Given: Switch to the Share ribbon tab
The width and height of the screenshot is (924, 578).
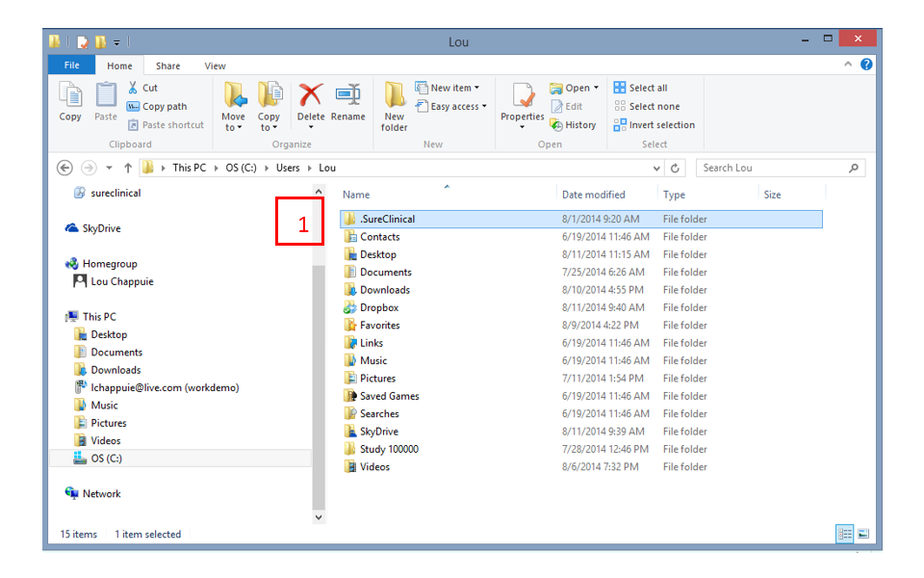Looking at the screenshot, I should pyautogui.click(x=167, y=66).
